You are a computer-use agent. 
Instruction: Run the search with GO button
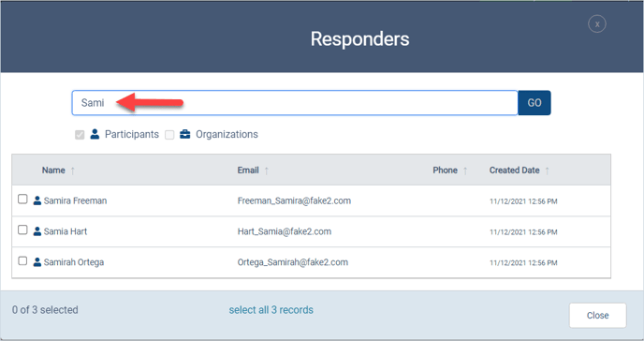click(534, 103)
